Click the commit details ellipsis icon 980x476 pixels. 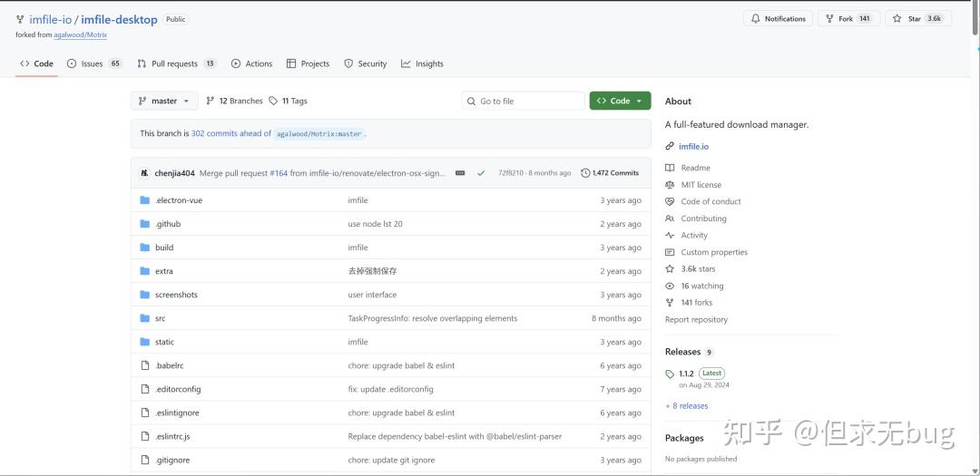pos(460,173)
